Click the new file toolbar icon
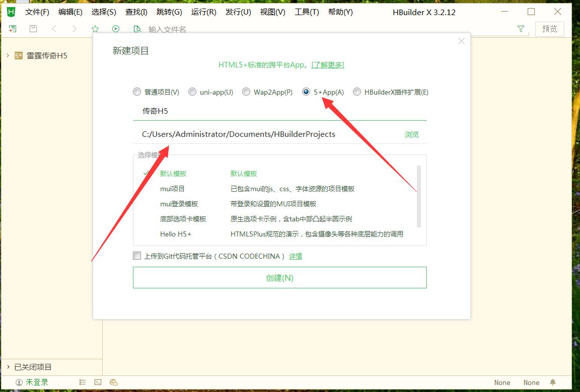 coord(13,29)
